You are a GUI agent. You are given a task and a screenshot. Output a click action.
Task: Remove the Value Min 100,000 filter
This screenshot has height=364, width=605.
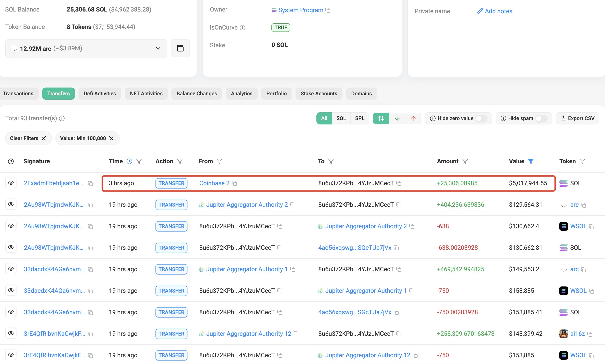pos(111,138)
